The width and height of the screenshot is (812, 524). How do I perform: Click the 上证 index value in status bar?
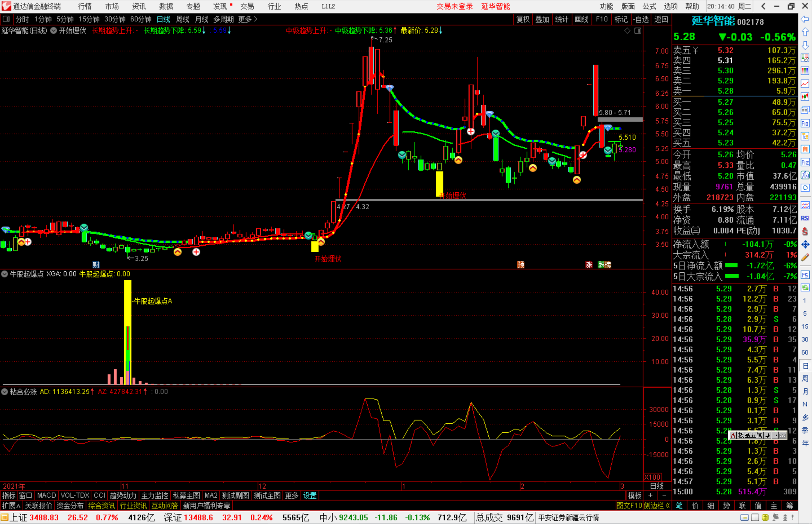[x=44, y=518]
